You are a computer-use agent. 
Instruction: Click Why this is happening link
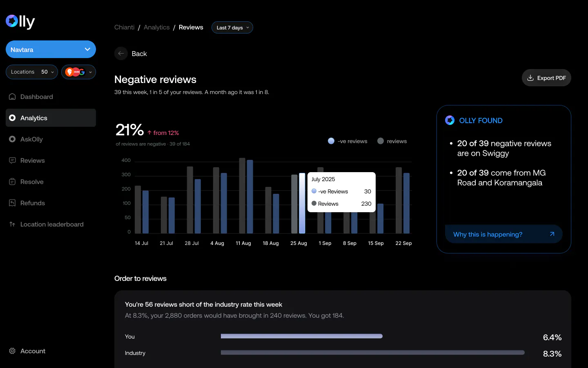[504, 234]
